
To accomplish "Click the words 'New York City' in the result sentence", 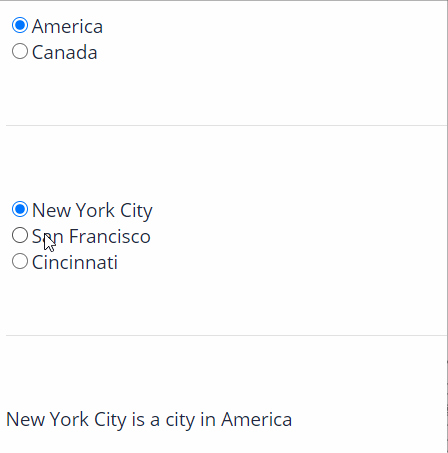I will [x=66, y=420].
